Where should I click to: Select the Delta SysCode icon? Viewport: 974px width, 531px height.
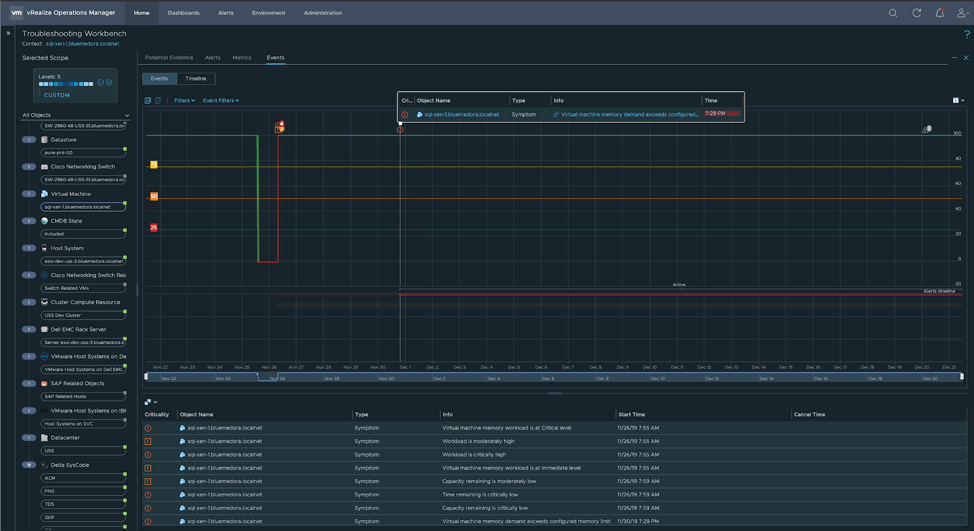click(44, 465)
